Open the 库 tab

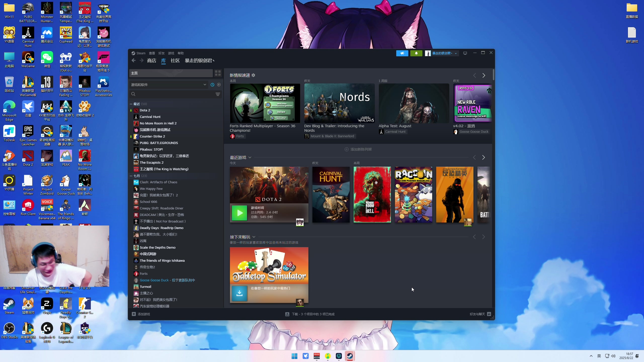[x=164, y=61]
